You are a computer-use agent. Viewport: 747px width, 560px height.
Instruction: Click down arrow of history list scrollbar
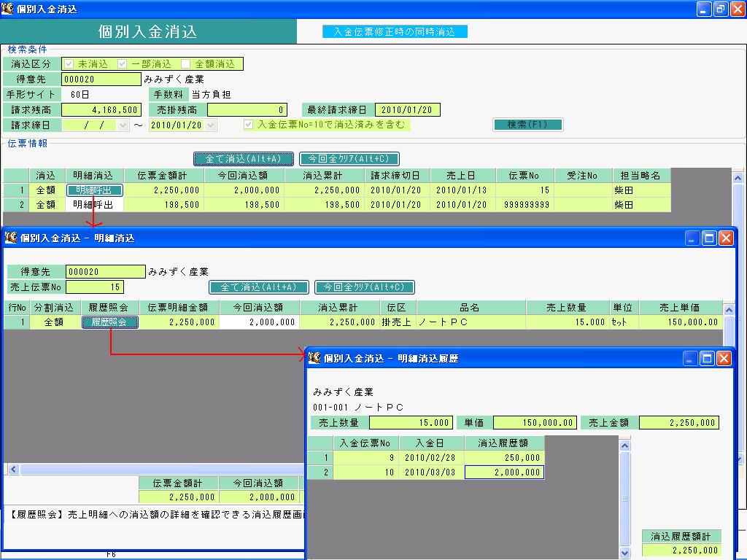point(624,553)
